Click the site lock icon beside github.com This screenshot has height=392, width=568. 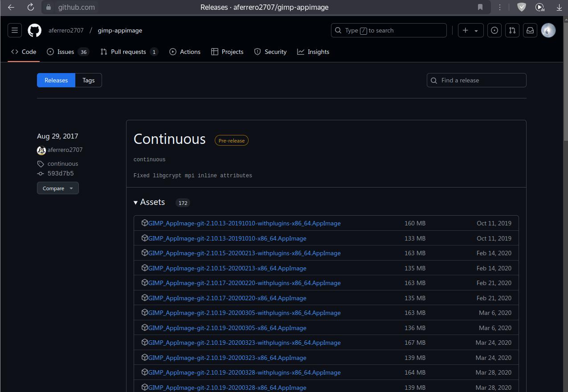pyautogui.click(x=49, y=7)
